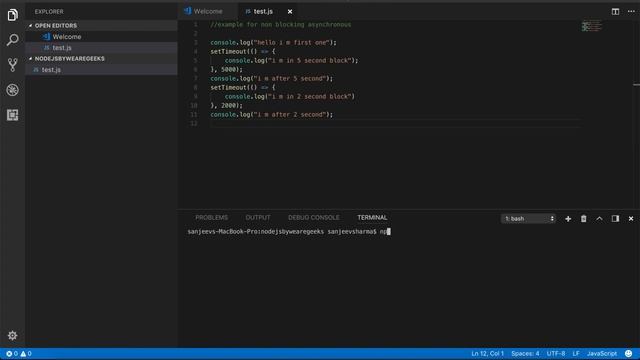
Task: Click in the terminal command prompt
Action: pos(289,231)
